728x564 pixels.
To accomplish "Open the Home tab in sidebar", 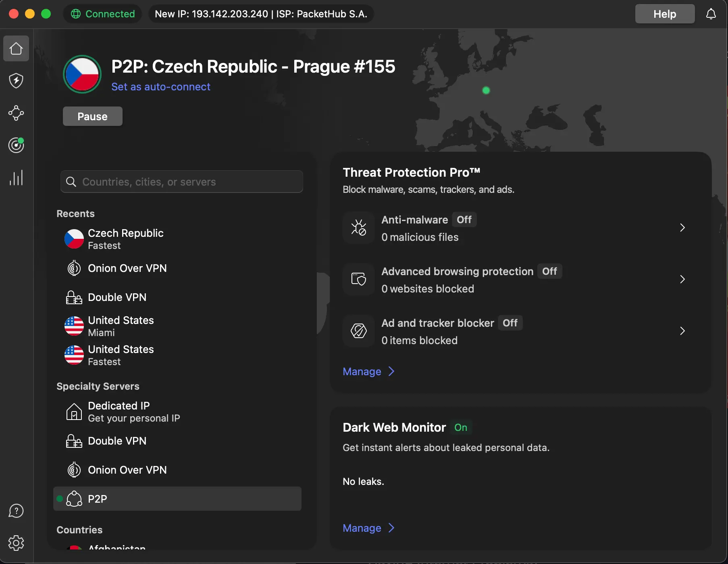I will point(16,48).
